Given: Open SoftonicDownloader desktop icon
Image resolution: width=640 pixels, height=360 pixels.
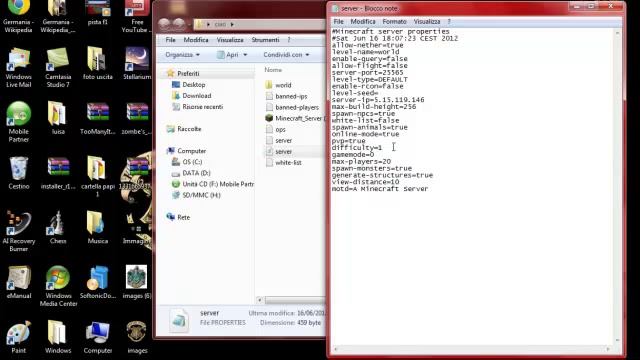Looking at the screenshot, I should (98, 282).
